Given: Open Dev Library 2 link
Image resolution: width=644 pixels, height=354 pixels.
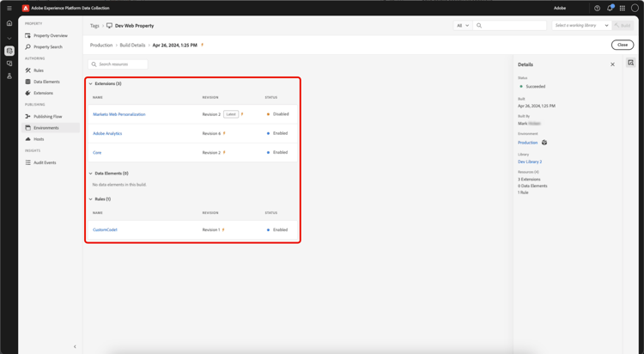Looking at the screenshot, I should (530, 162).
